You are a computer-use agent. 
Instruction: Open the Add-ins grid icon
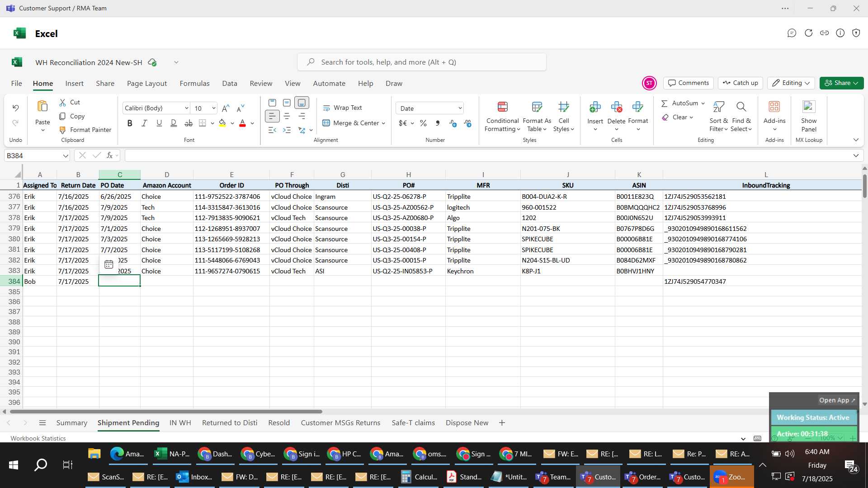[774, 107]
